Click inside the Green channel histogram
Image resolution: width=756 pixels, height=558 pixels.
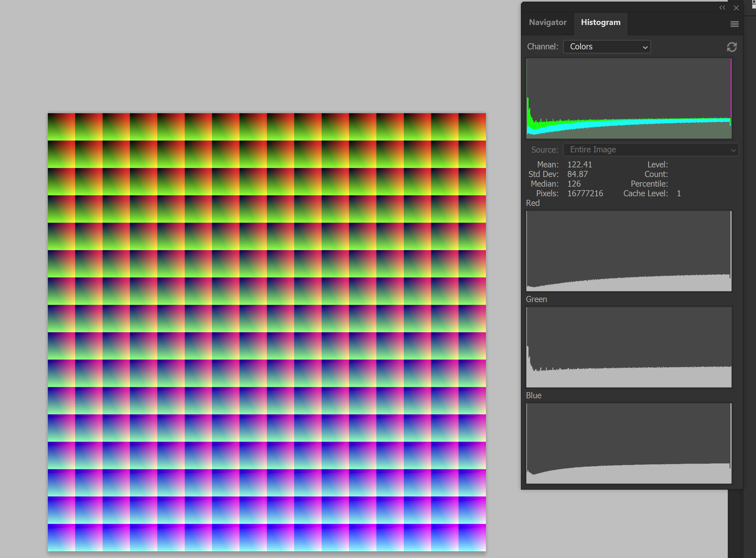(x=629, y=347)
